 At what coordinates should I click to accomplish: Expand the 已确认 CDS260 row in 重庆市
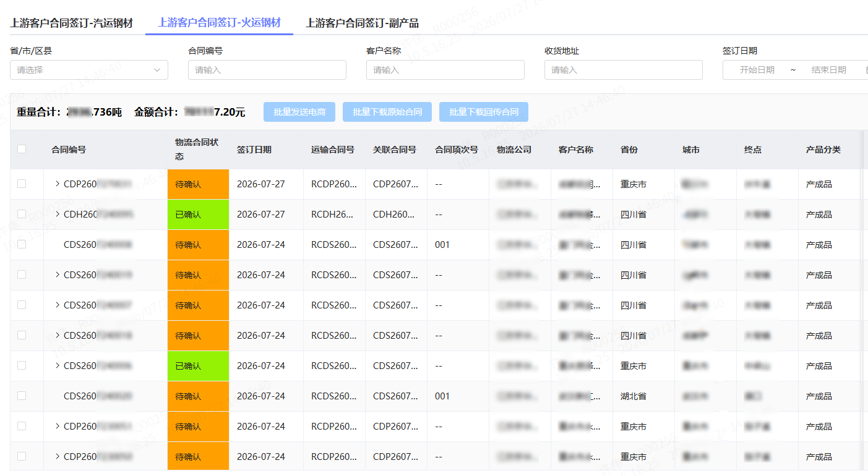(58, 365)
